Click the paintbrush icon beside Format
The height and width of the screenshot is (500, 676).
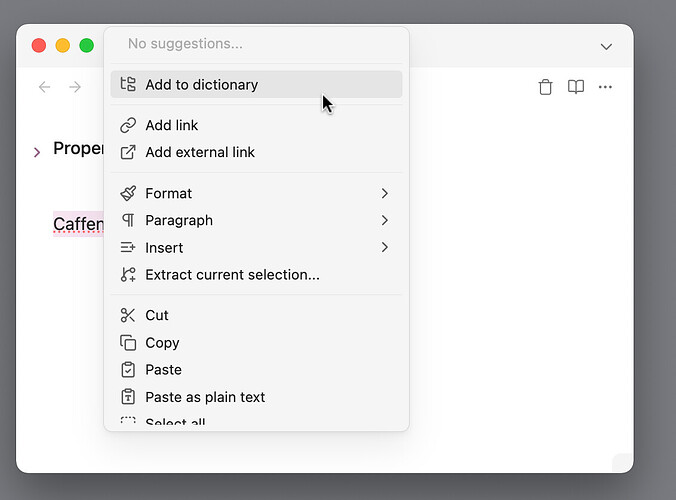128,193
